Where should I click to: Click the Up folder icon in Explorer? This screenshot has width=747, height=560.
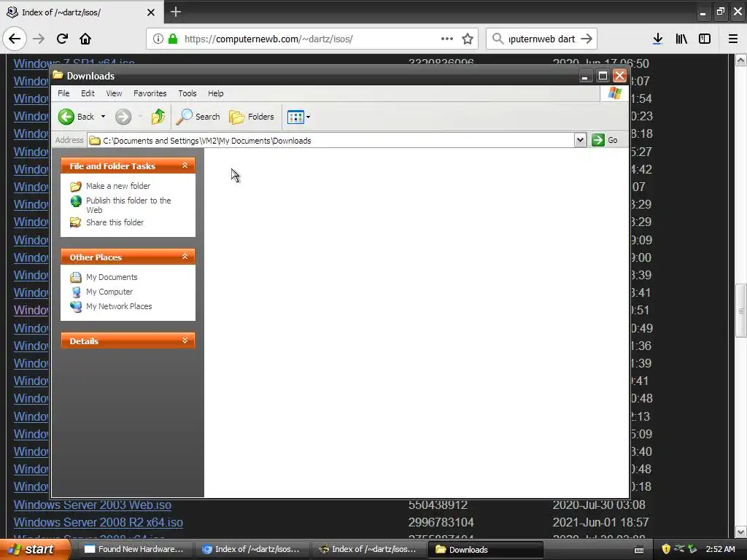point(158,117)
